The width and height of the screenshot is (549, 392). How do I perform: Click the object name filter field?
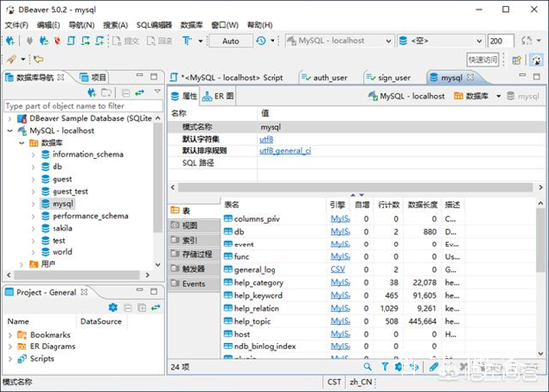point(83,106)
